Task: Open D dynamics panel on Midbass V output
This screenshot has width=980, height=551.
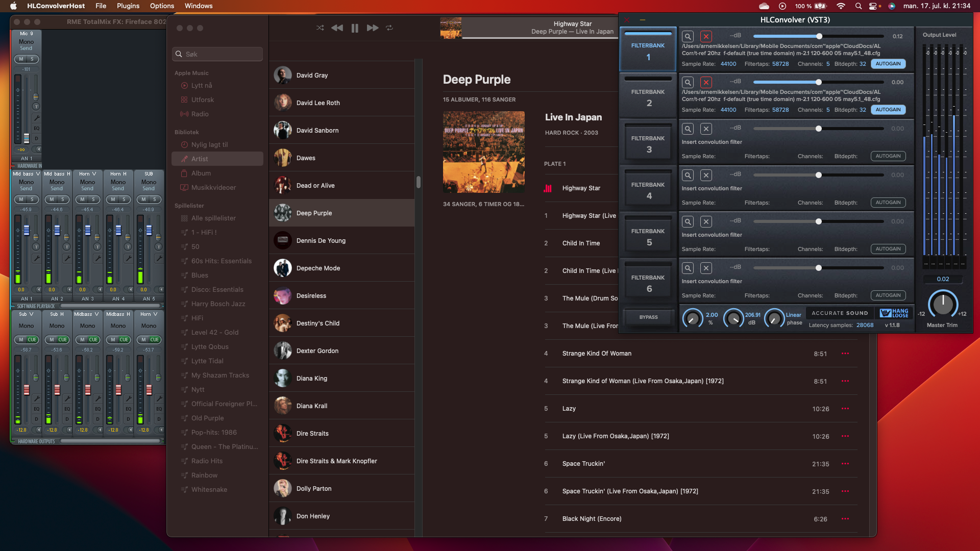Action: (97, 419)
